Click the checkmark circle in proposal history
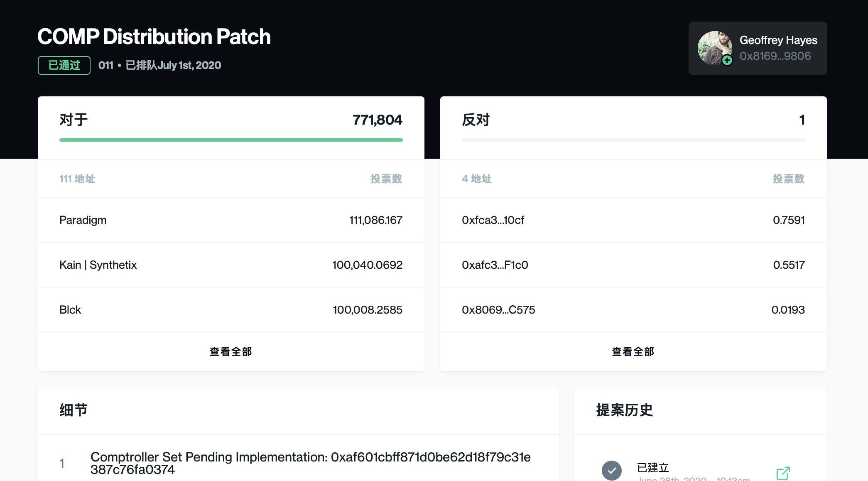Image resolution: width=868 pixels, height=481 pixels. [611, 471]
